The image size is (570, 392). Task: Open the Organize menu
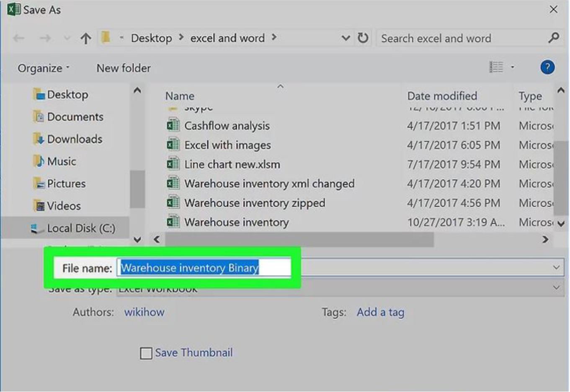pos(44,68)
